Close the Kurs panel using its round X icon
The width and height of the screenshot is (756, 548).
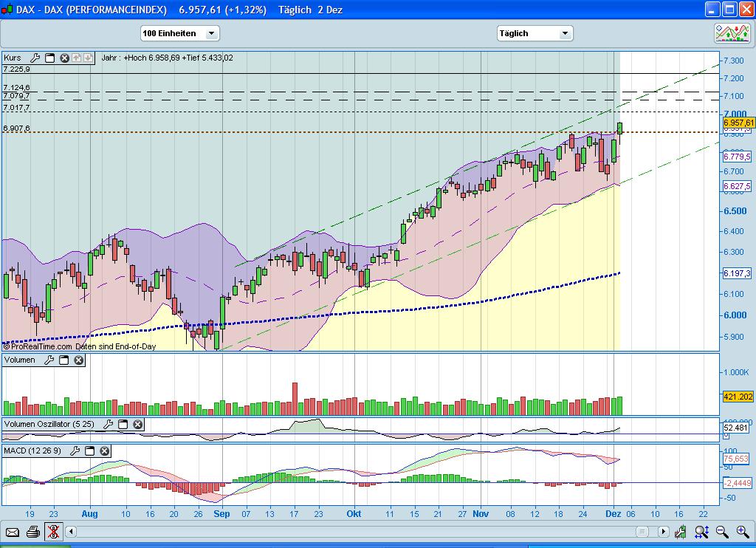pos(65,58)
